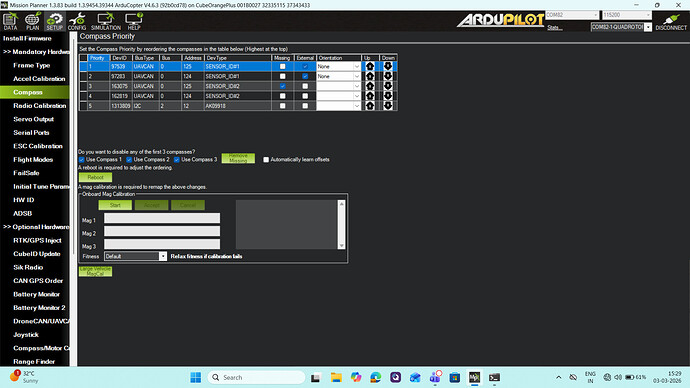This screenshot has width=690, height=388.
Task: Open Windows Start menu
Action: coord(195,377)
